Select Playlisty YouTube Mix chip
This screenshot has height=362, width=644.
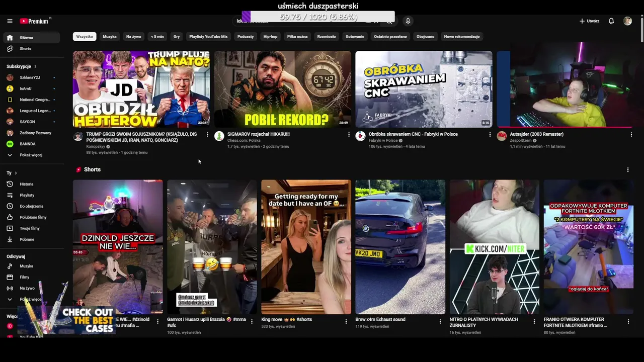(x=208, y=37)
